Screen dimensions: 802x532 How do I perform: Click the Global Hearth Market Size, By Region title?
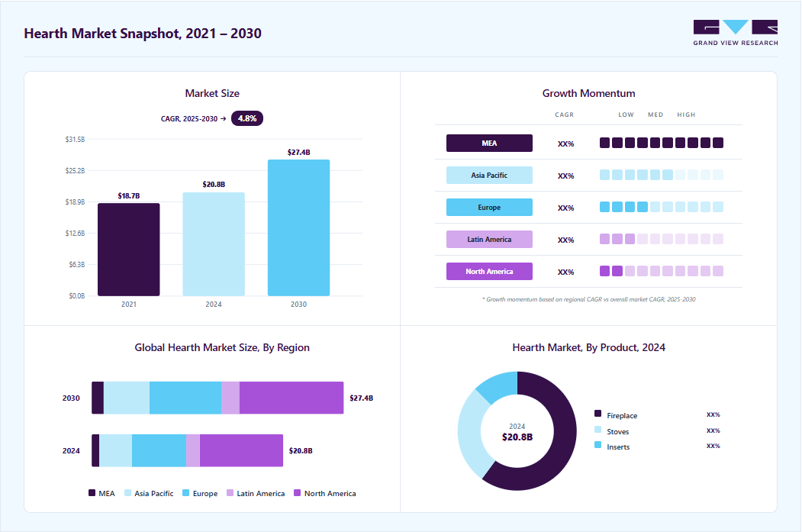222,348
